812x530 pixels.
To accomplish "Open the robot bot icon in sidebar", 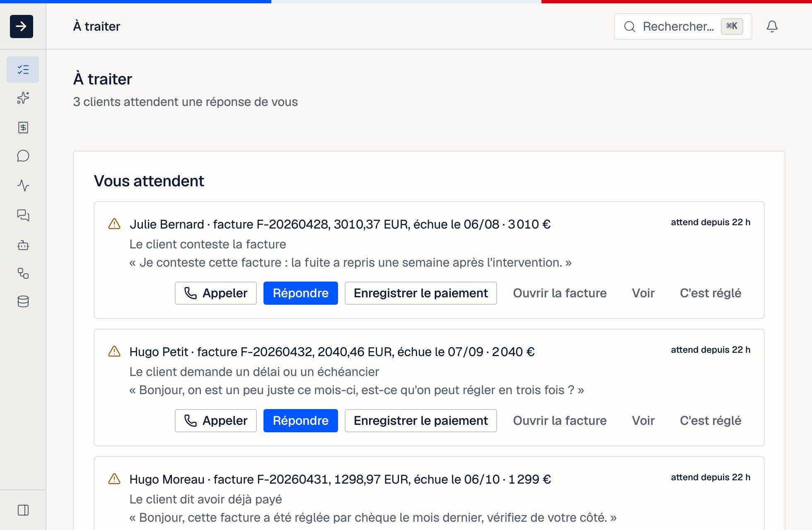I will [23, 245].
